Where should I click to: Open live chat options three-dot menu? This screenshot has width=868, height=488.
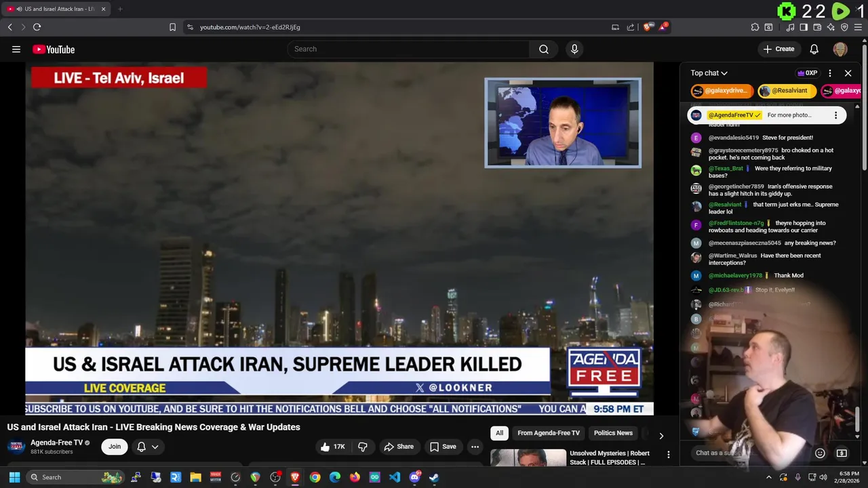coord(829,73)
